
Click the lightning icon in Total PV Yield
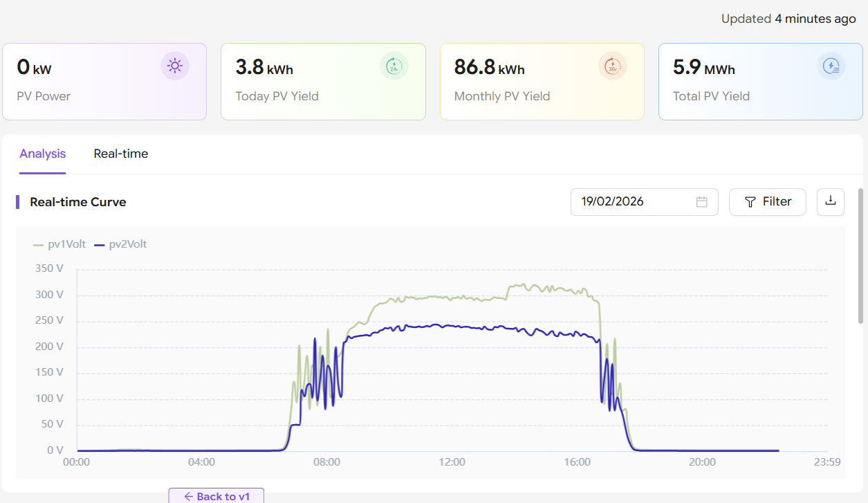click(831, 66)
